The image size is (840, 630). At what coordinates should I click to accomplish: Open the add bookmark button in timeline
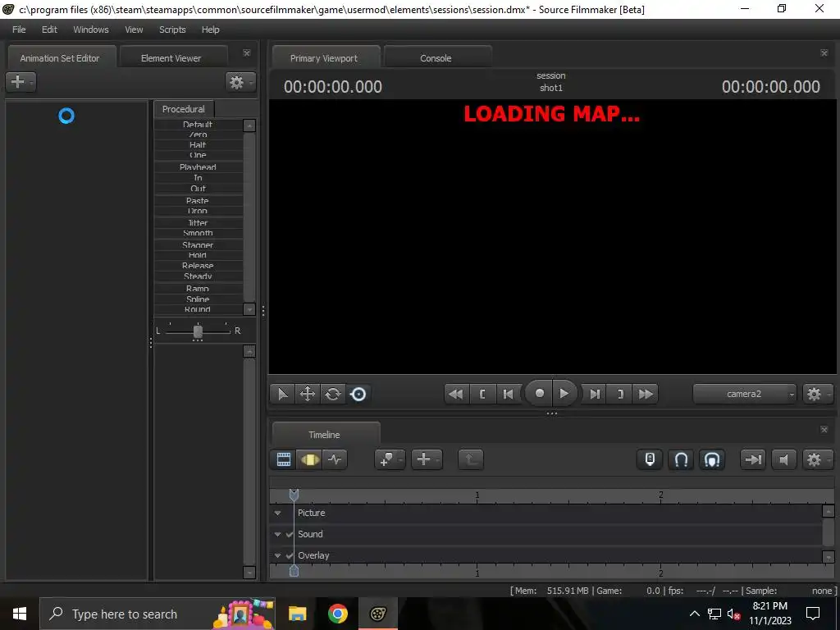point(390,459)
